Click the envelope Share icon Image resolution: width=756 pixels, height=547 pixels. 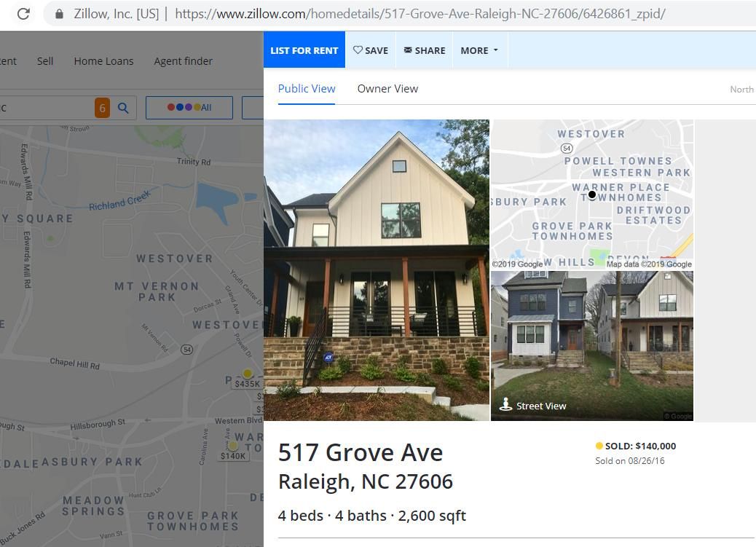[408, 50]
